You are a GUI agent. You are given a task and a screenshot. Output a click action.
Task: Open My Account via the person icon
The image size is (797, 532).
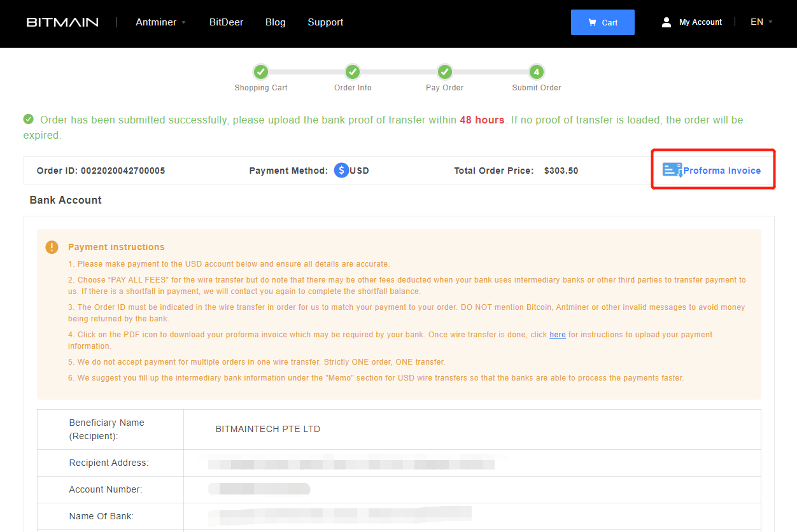click(666, 22)
